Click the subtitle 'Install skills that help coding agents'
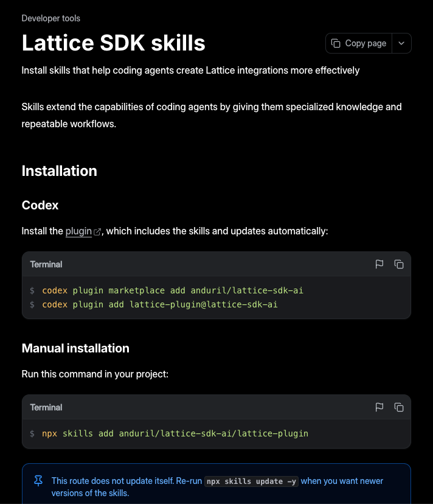This screenshot has height=504, width=433. 190,71
